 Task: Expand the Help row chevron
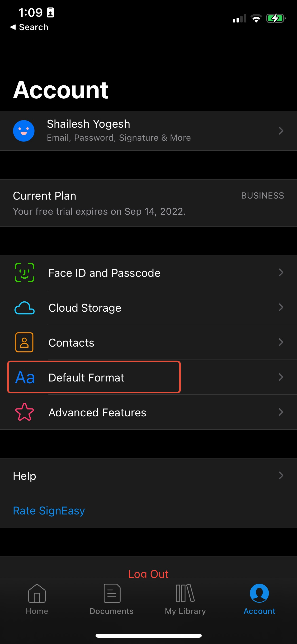[281, 476]
